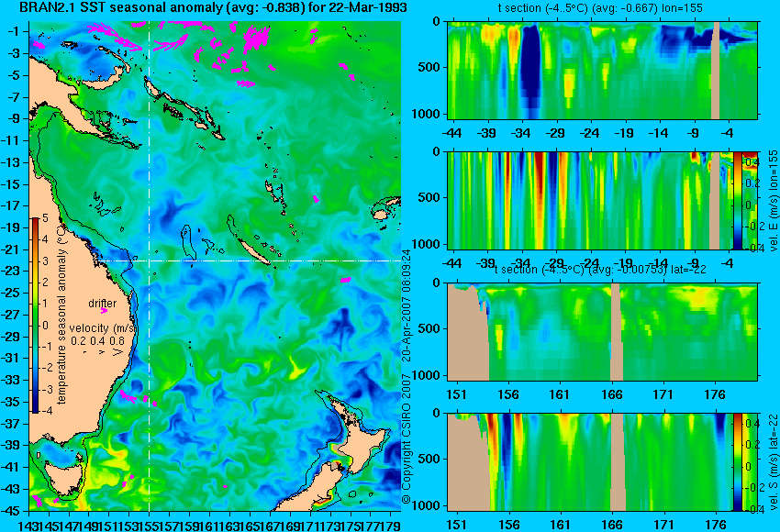Viewport: 780px width, 532px height.
Task: Click the '-41' latitude label on map axis
Action: [x=12, y=467]
